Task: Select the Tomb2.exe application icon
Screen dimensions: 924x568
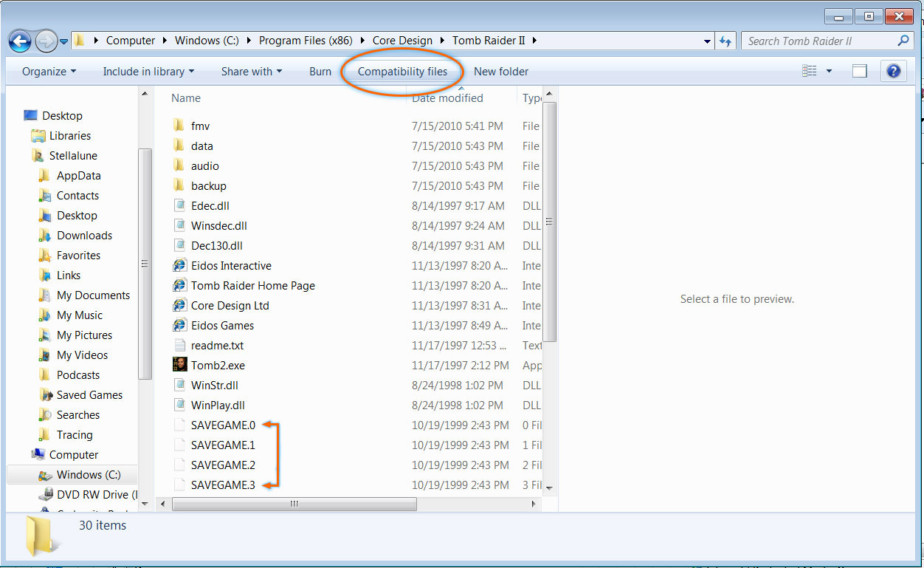Action: click(x=179, y=365)
